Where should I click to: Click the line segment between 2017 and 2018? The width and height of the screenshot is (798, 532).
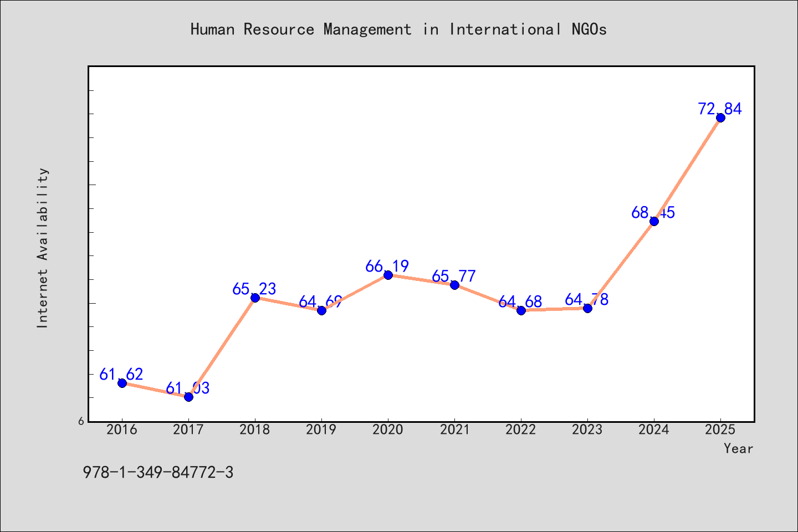222,347
